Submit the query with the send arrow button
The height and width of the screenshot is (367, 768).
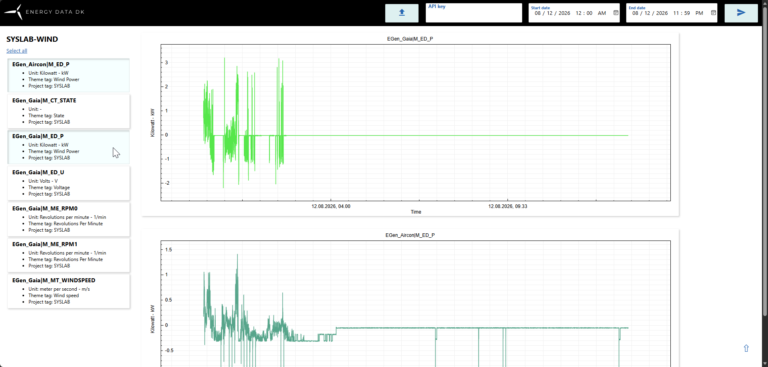(741, 13)
